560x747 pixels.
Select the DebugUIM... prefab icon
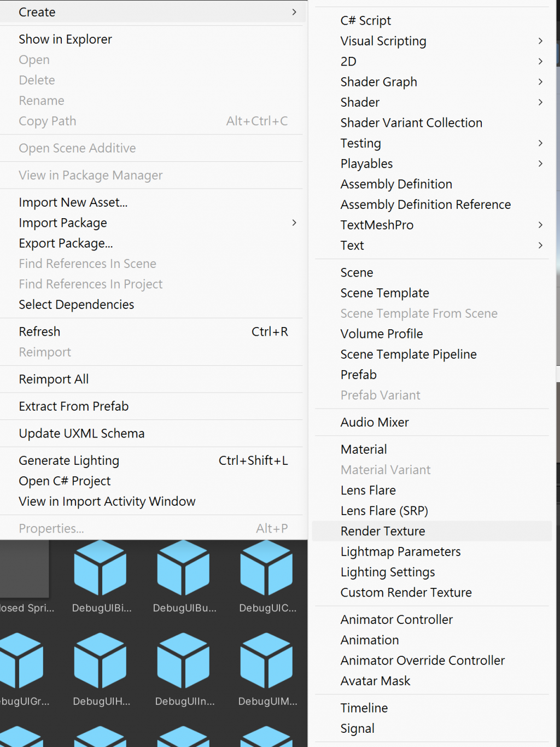[267, 661]
